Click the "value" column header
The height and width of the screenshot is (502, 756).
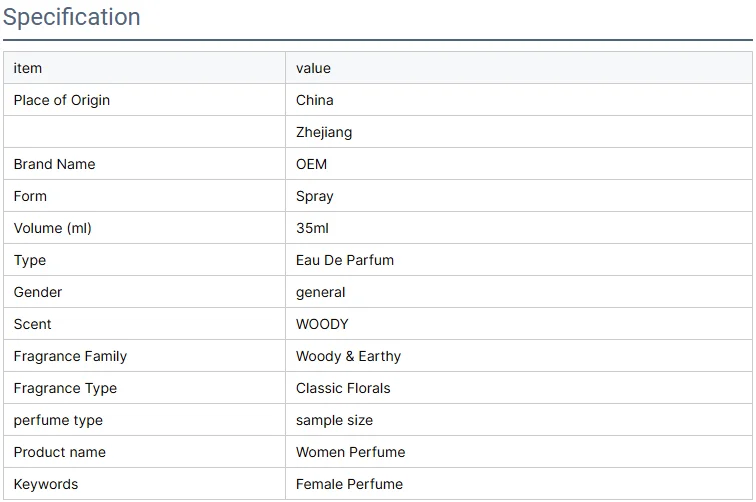point(313,68)
